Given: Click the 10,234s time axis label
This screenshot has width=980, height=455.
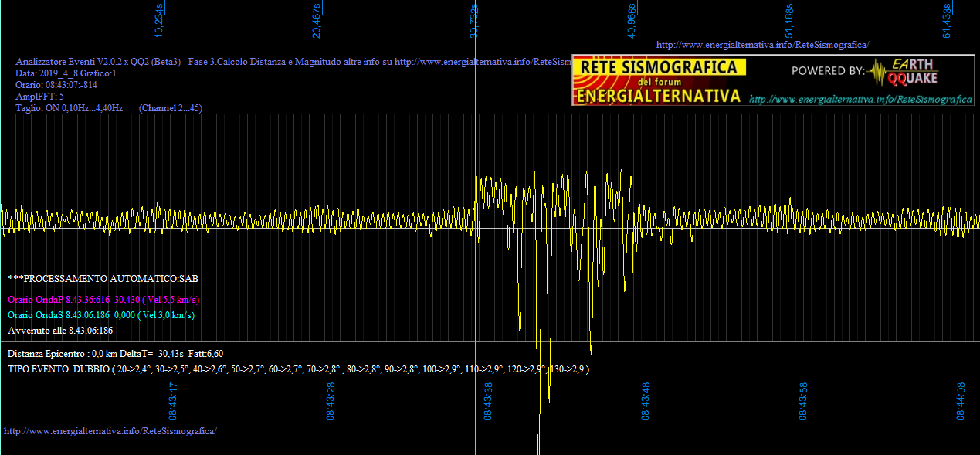Looking at the screenshot, I should pos(159,21).
